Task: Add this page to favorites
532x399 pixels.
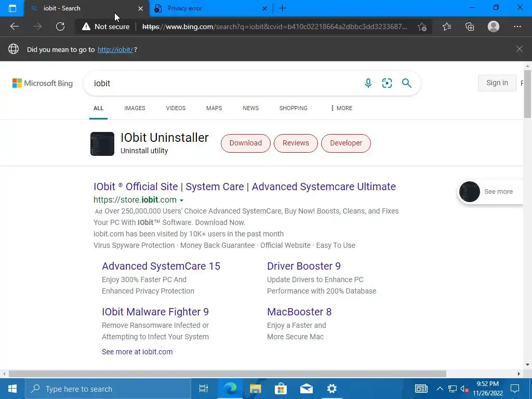Action: click(422, 26)
